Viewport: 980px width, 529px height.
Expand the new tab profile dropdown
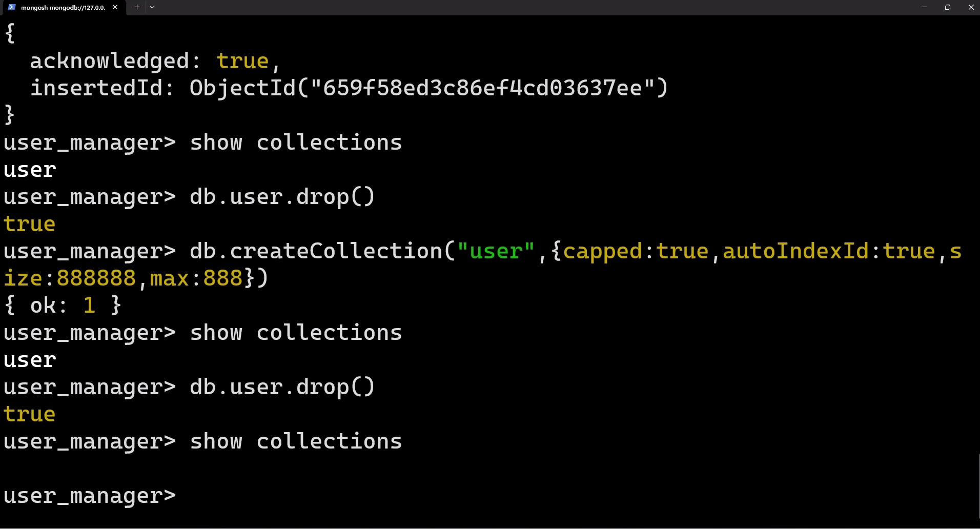pos(152,7)
